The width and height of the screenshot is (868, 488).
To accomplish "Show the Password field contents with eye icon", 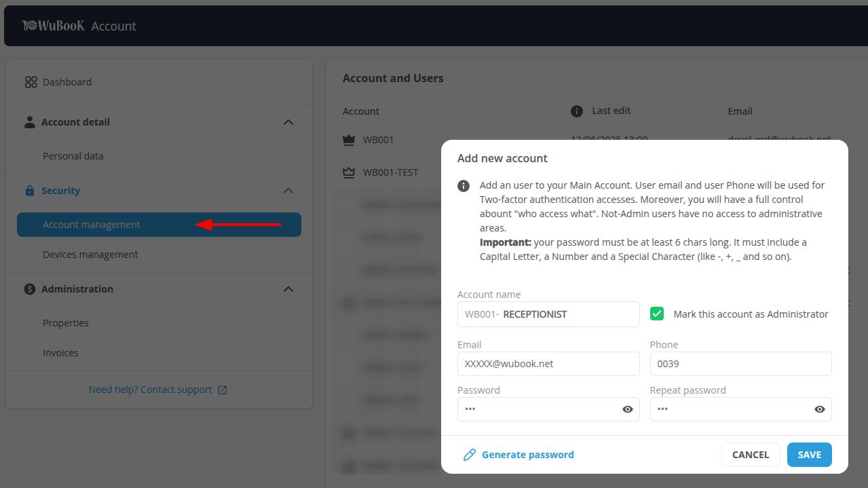I will (x=628, y=409).
